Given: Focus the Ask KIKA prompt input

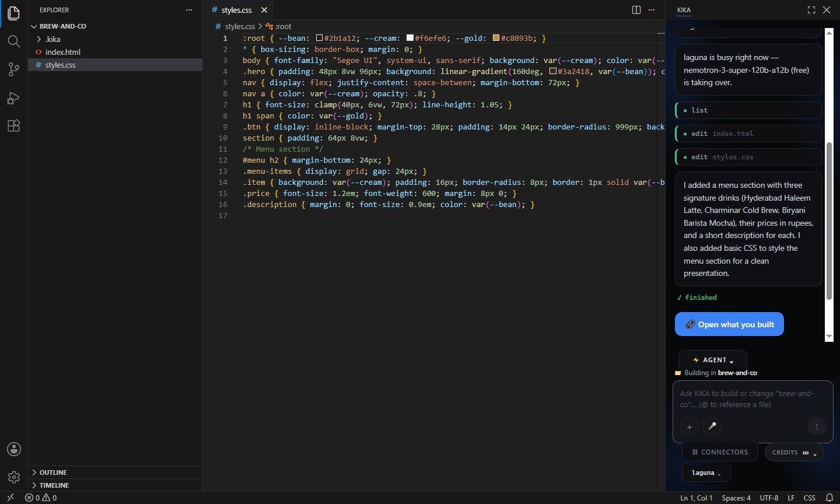Looking at the screenshot, I should pos(752,399).
